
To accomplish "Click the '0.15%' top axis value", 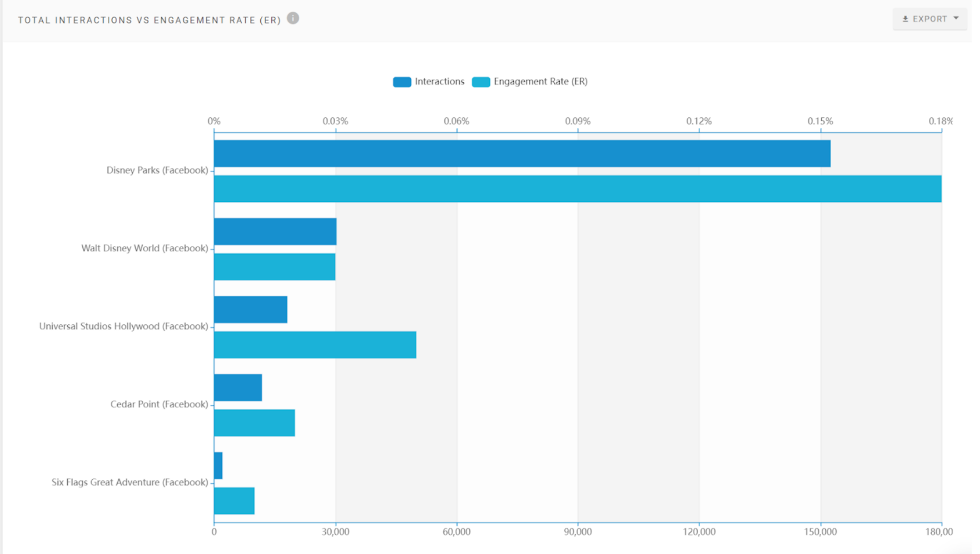I will [820, 121].
